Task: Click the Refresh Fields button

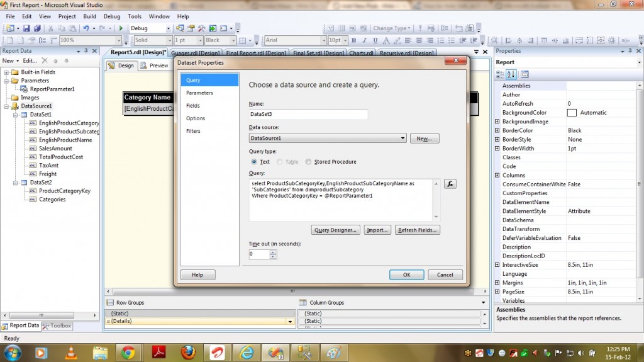Action: click(x=417, y=230)
